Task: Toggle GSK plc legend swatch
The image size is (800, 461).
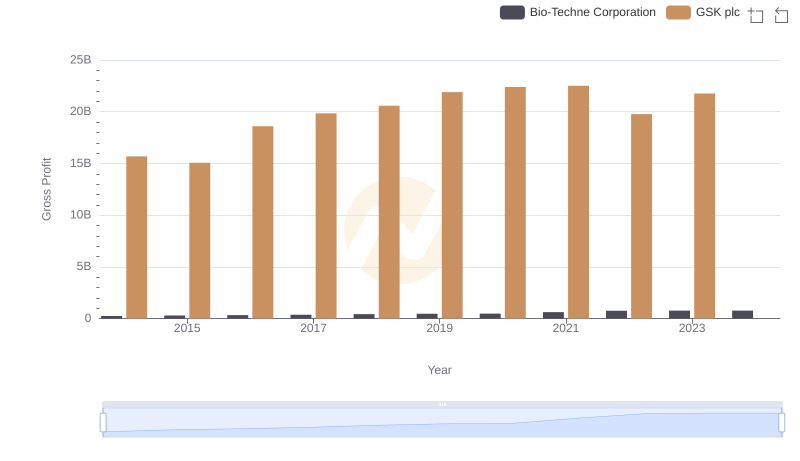Action: point(679,12)
